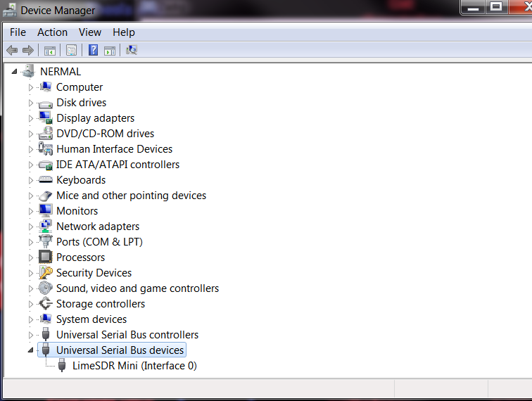Expand Mice and other pointing devices

[30, 196]
